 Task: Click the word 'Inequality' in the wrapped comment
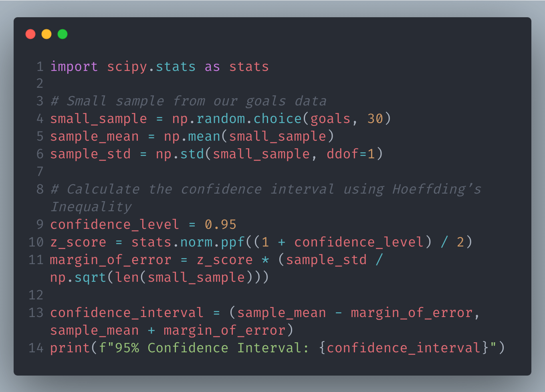coord(91,207)
